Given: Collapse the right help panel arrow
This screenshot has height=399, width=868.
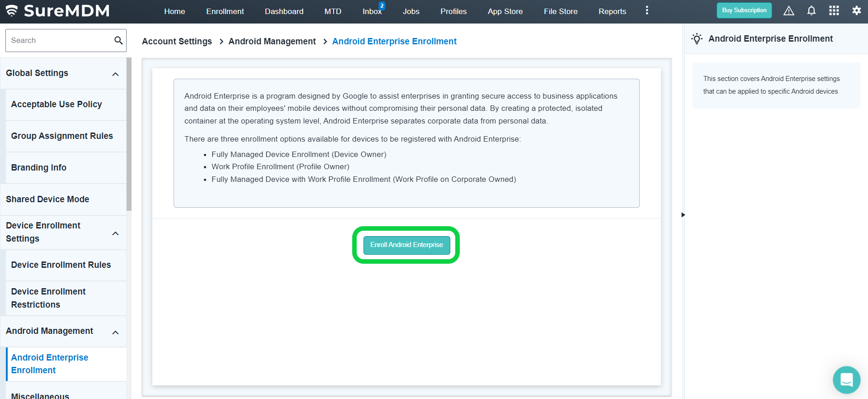Looking at the screenshot, I should pyautogui.click(x=683, y=215).
